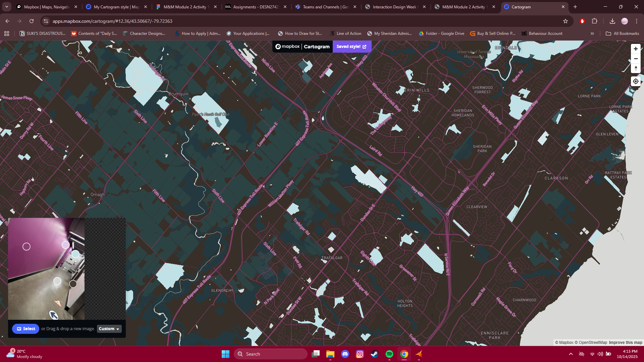644x362 pixels.
Task: Zoom out on the map with minus icon
Action: pos(636,59)
